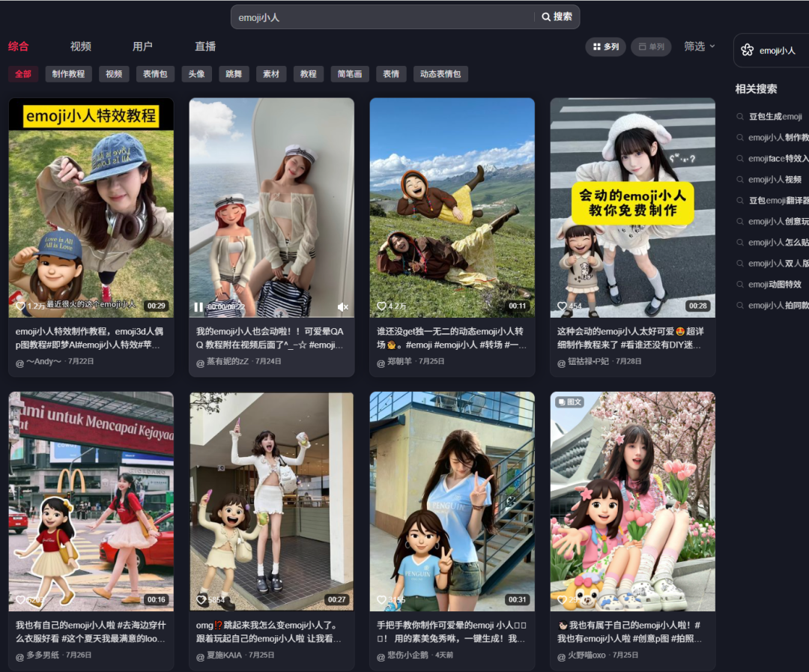Click the emoji小人 search input field

(382, 16)
